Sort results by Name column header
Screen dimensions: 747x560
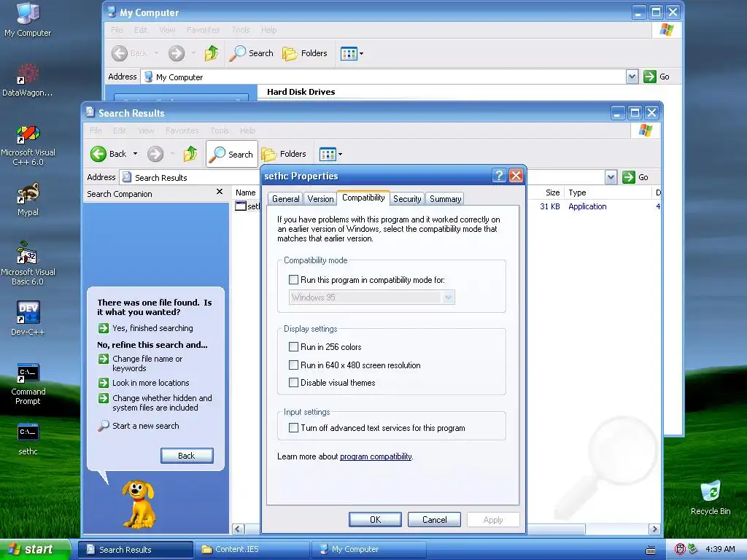coord(246,192)
